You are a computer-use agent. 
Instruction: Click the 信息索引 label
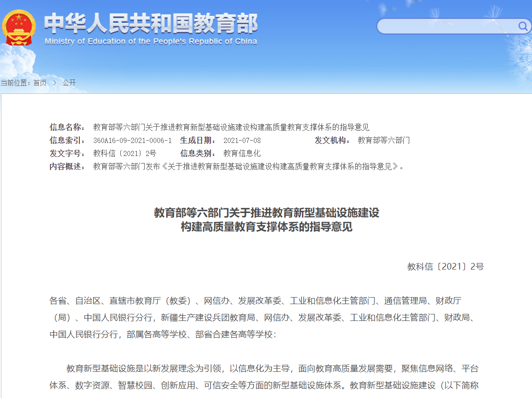pyautogui.click(x=67, y=140)
